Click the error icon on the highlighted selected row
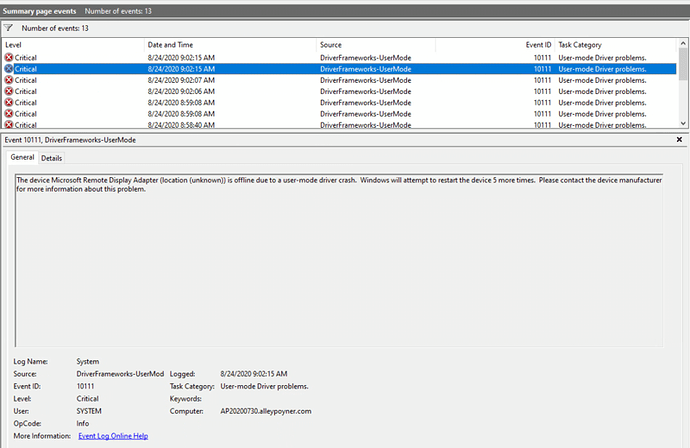The image size is (690, 448). pyautogui.click(x=9, y=69)
